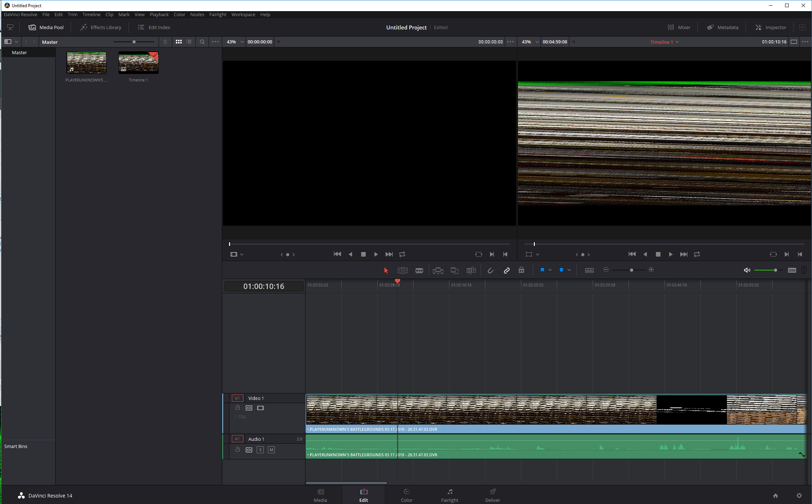Toggle timeline snapping magnet icon
This screenshot has height=504, width=812.
pos(490,270)
